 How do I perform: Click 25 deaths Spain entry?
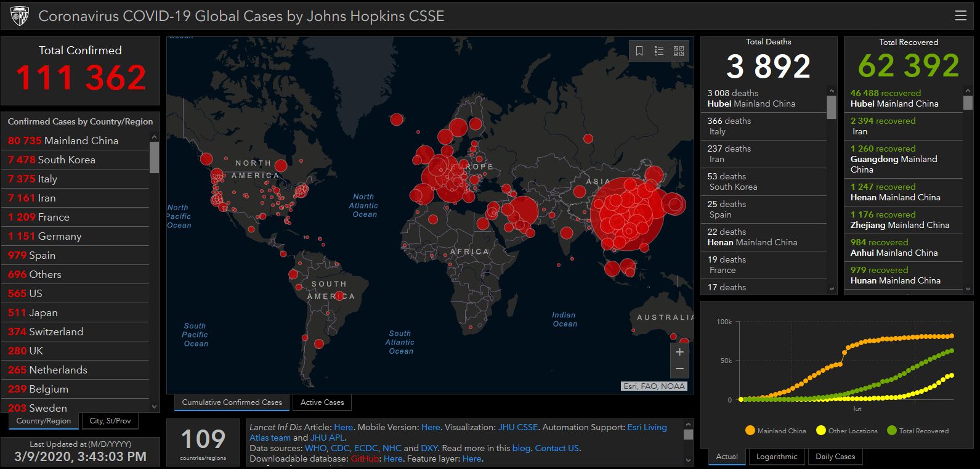pyautogui.click(x=763, y=210)
